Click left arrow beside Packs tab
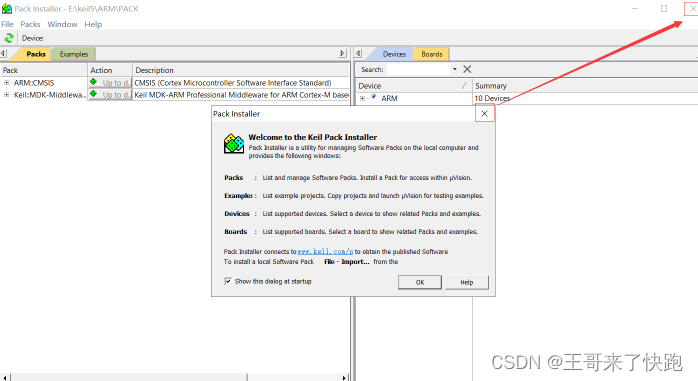Image resolution: width=698 pixels, height=381 pixels. click(3, 53)
